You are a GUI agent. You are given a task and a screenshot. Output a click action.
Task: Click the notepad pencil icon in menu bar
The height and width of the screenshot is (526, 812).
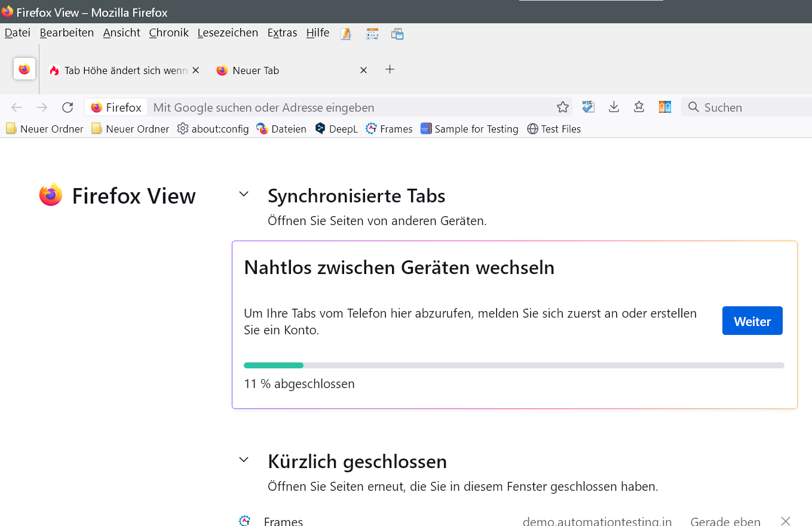pyautogui.click(x=346, y=34)
